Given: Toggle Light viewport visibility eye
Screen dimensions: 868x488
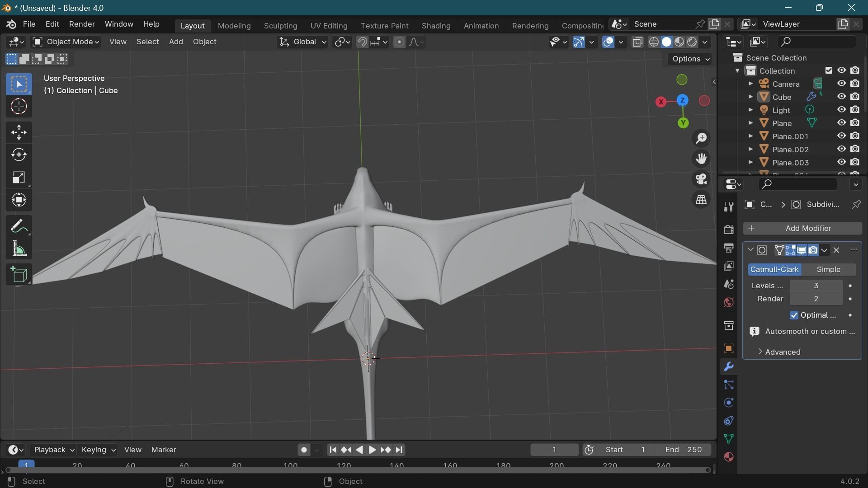Looking at the screenshot, I should point(841,110).
